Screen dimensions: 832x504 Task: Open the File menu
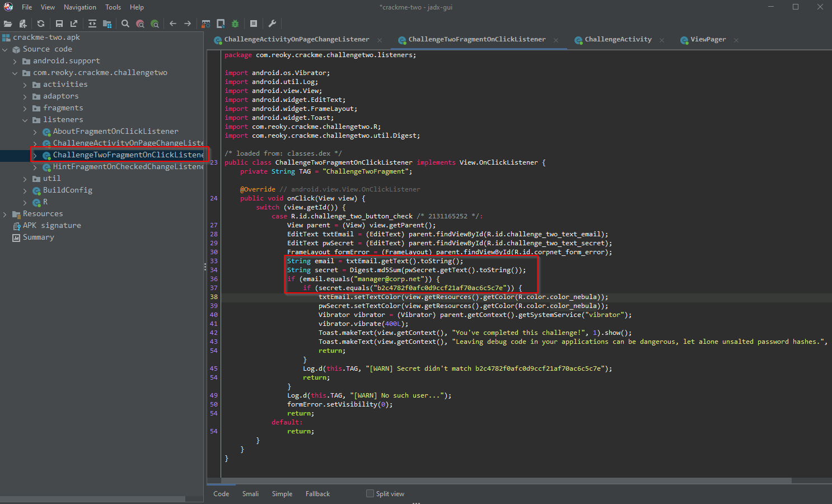[27, 7]
